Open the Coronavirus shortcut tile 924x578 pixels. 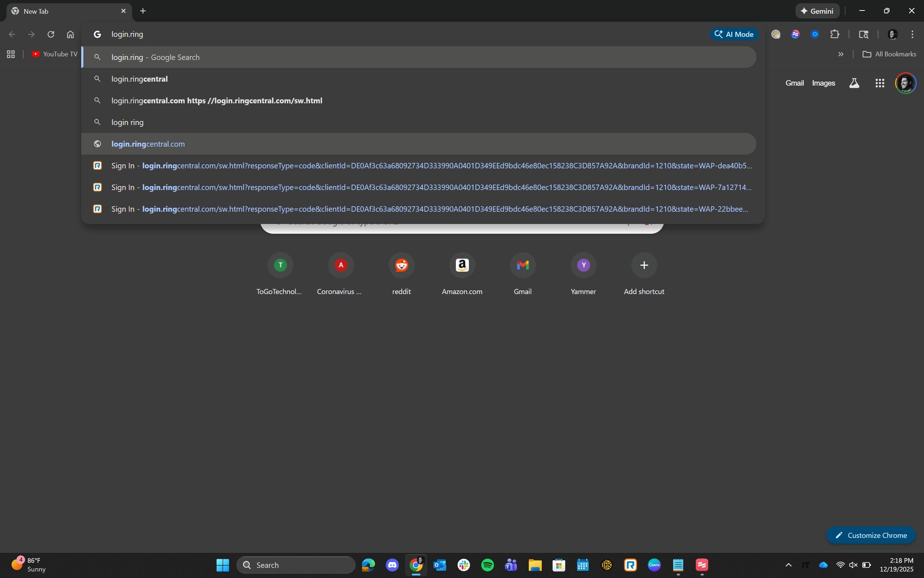pos(341,275)
